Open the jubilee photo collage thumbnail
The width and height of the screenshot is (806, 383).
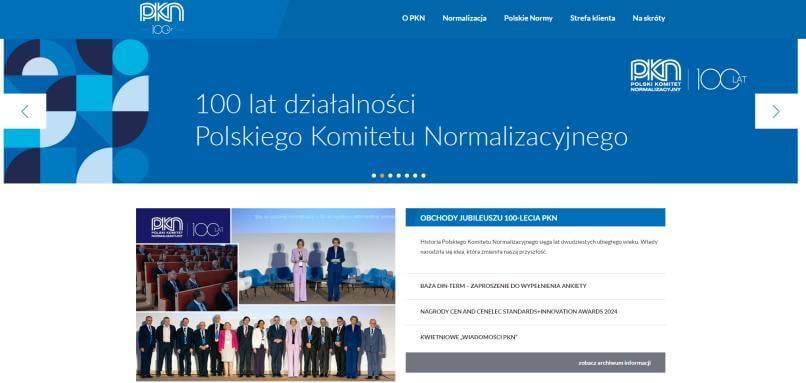point(265,294)
